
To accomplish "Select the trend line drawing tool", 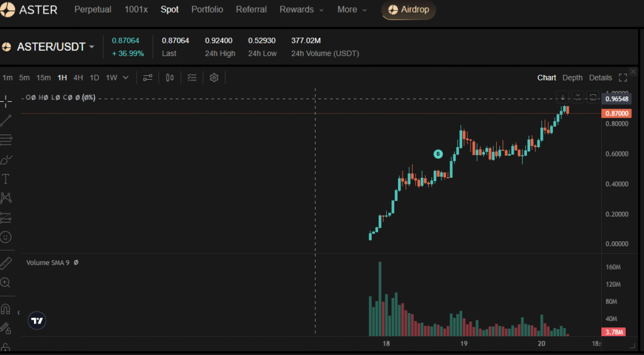I will pyautogui.click(x=6, y=121).
